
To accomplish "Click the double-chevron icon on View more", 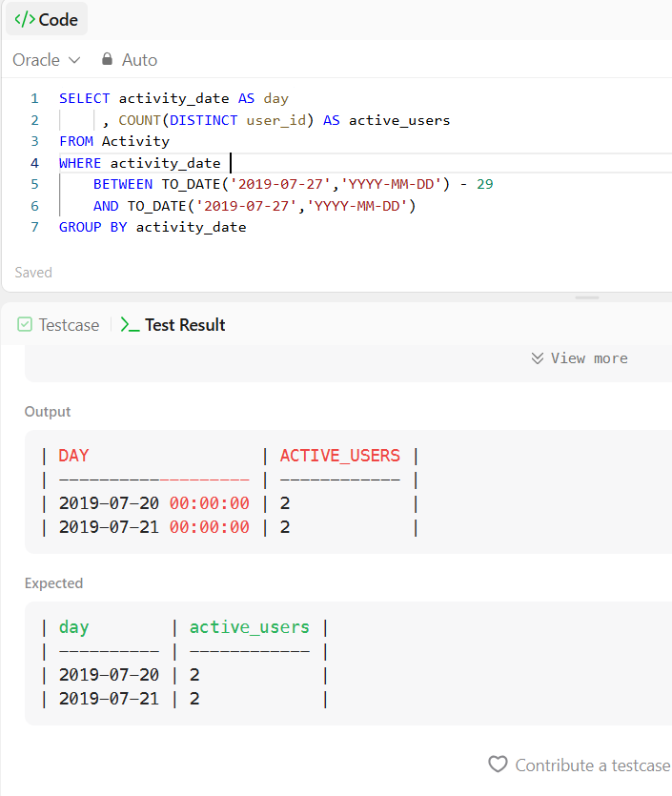I will (538, 357).
